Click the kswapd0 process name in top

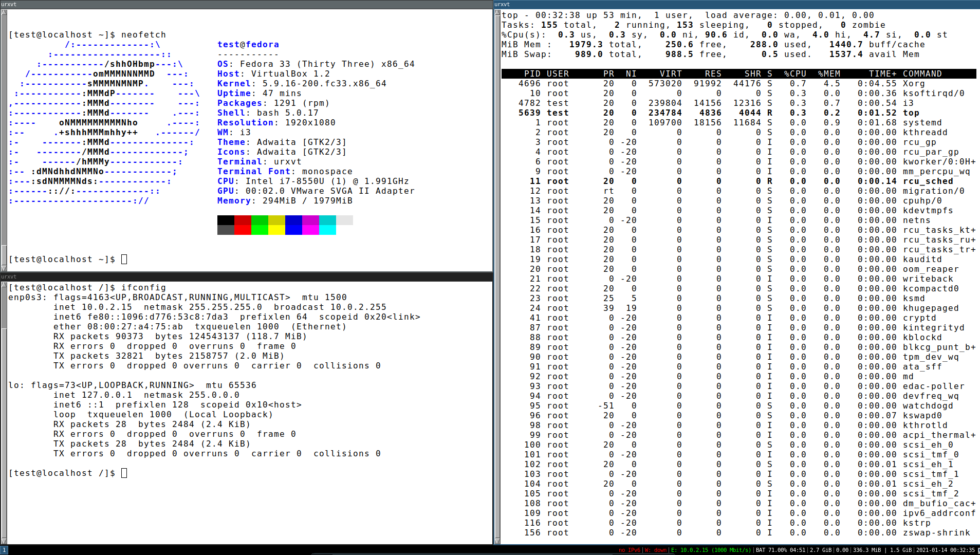coord(922,416)
